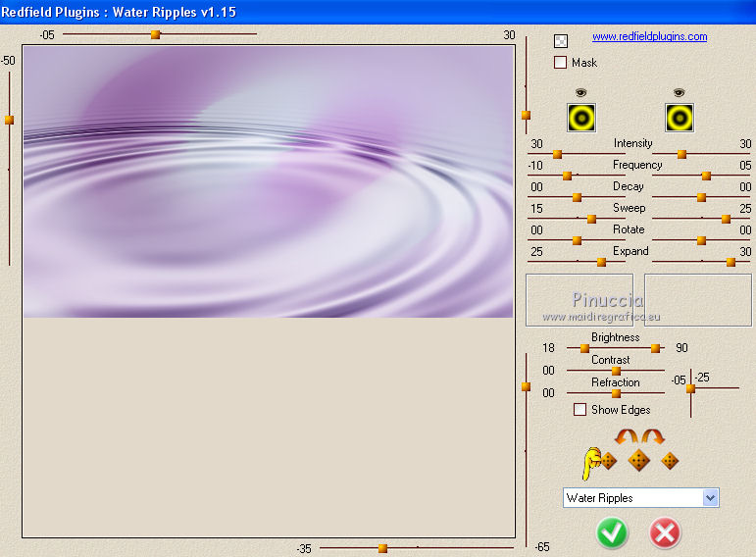
Task: Click the right Rotate slider handle
Action: point(702,240)
